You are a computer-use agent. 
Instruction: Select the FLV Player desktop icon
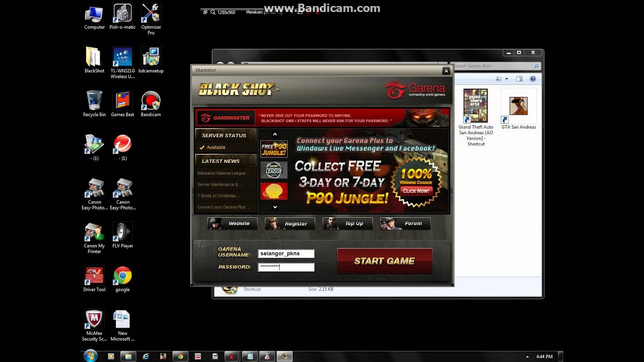click(x=122, y=235)
